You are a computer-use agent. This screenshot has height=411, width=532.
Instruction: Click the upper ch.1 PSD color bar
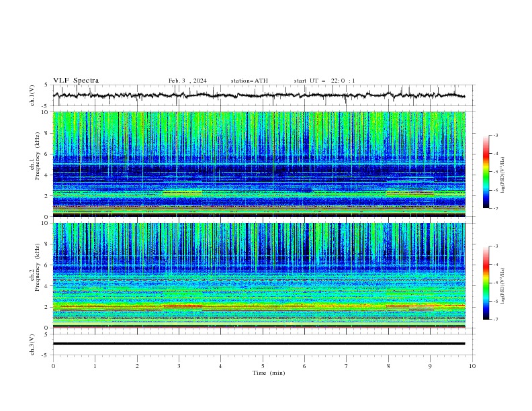pos(486,172)
